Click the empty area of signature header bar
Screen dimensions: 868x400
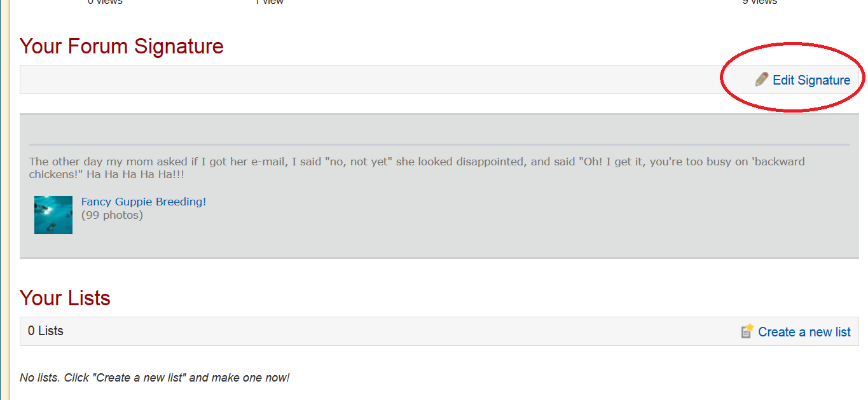tap(369, 79)
